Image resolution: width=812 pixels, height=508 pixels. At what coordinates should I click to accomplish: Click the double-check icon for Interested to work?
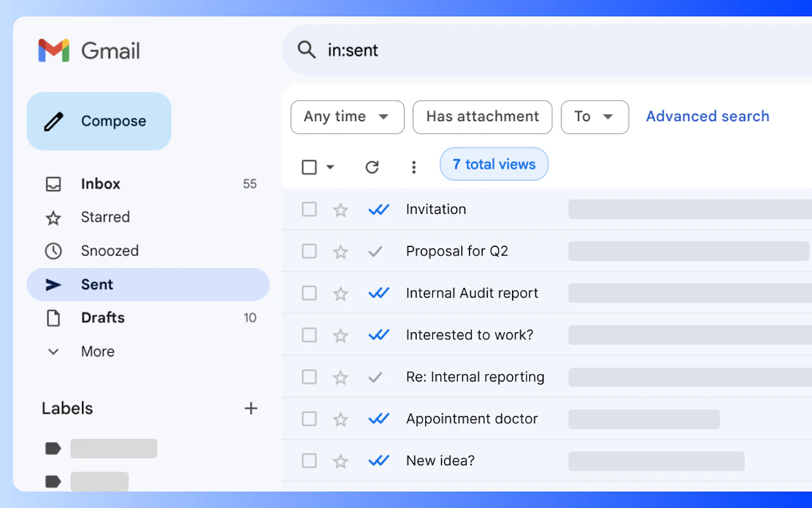click(379, 335)
